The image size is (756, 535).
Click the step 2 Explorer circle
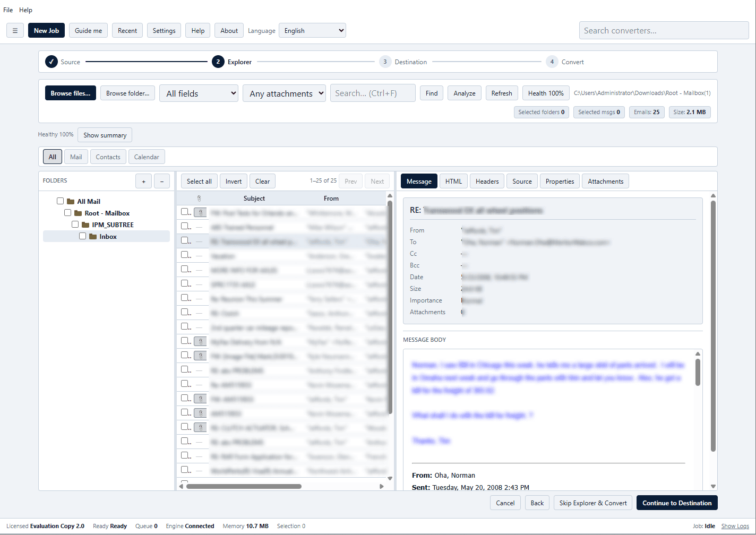click(218, 62)
